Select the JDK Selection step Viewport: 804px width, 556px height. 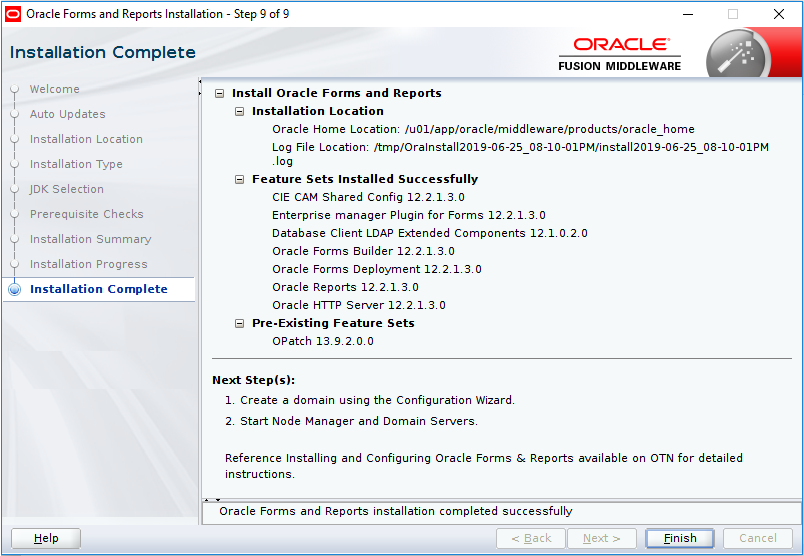[66, 189]
